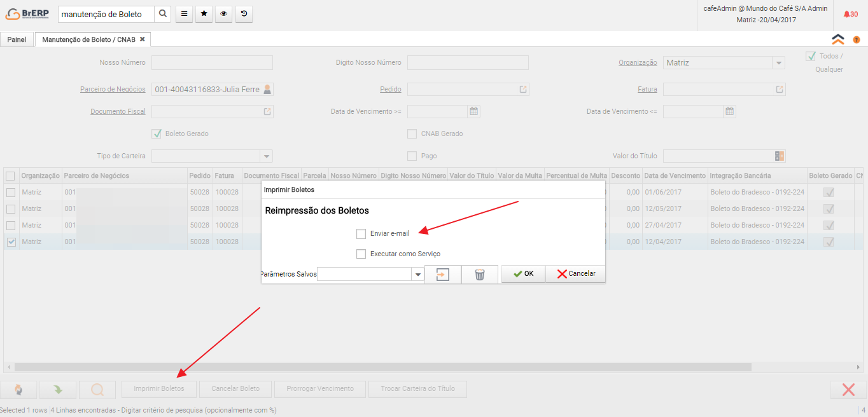Open the Organização dropdown arrow

[778, 63]
